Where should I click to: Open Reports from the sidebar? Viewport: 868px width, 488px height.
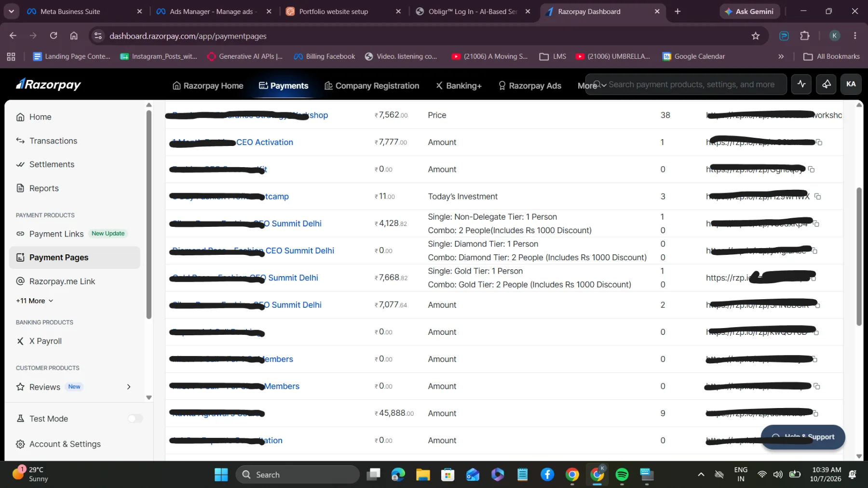tap(38, 188)
